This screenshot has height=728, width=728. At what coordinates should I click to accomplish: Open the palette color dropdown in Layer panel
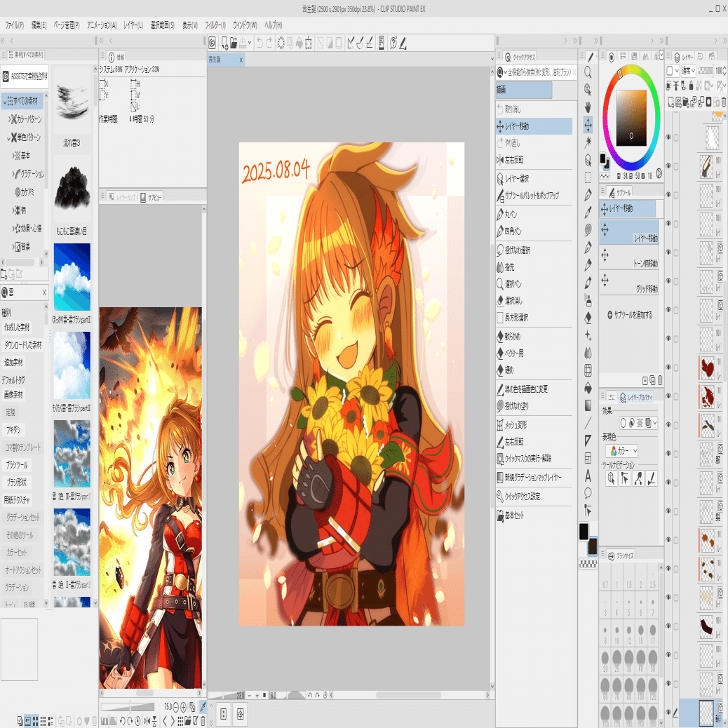tap(673, 71)
